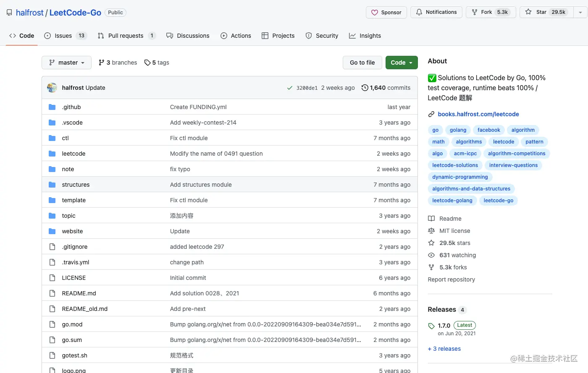The width and height of the screenshot is (588, 373).
Task: Click the folder icon for leetcode
Action: pyautogui.click(x=52, y=154)
